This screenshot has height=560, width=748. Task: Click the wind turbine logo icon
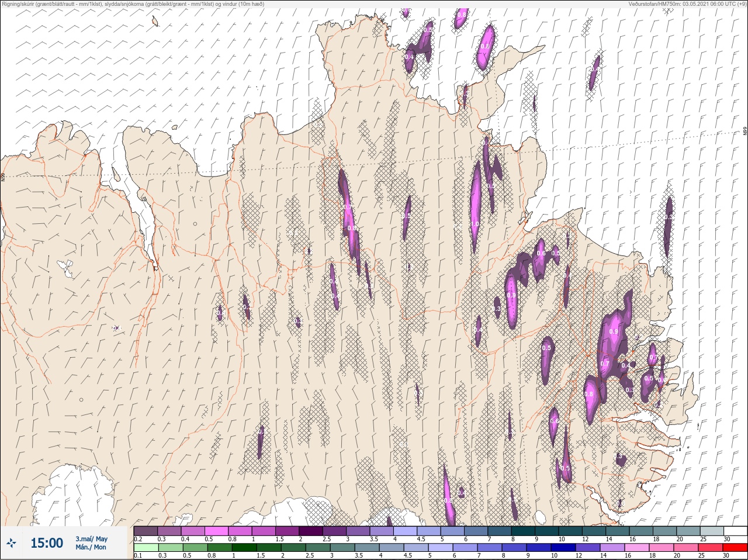12,543
